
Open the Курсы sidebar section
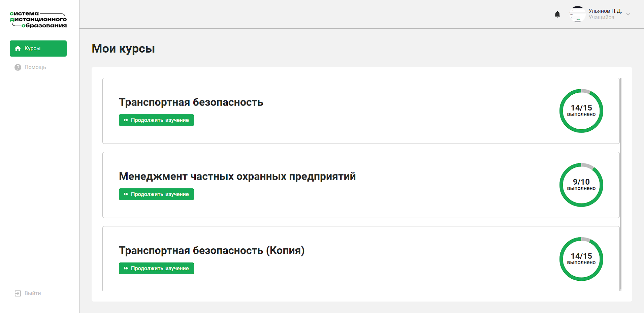click(38, 49)
